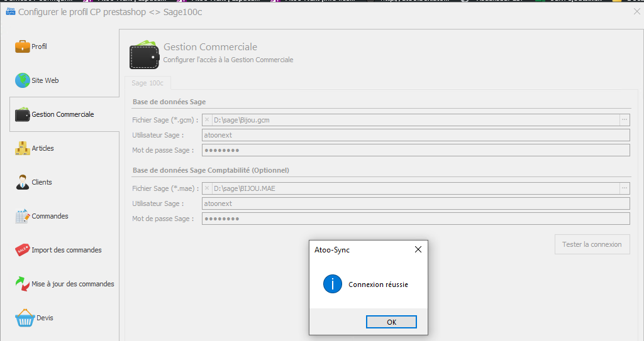644x341 pixels.
Task: Click the large wallet header icon
Action: [144, 55]
